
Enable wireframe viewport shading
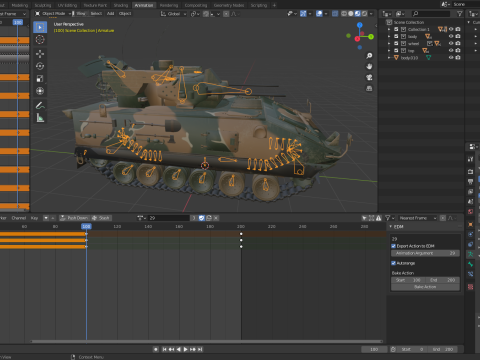point(344,14)
